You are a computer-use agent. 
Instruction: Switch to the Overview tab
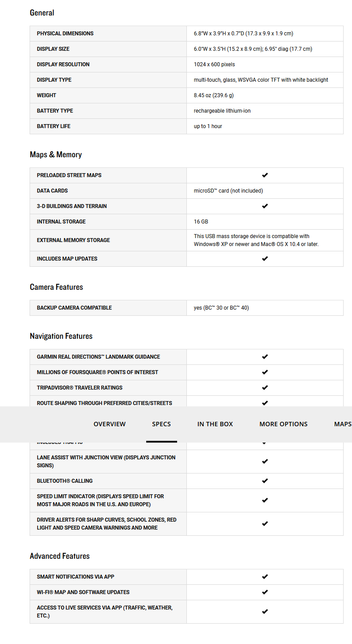tap(110, 424)
